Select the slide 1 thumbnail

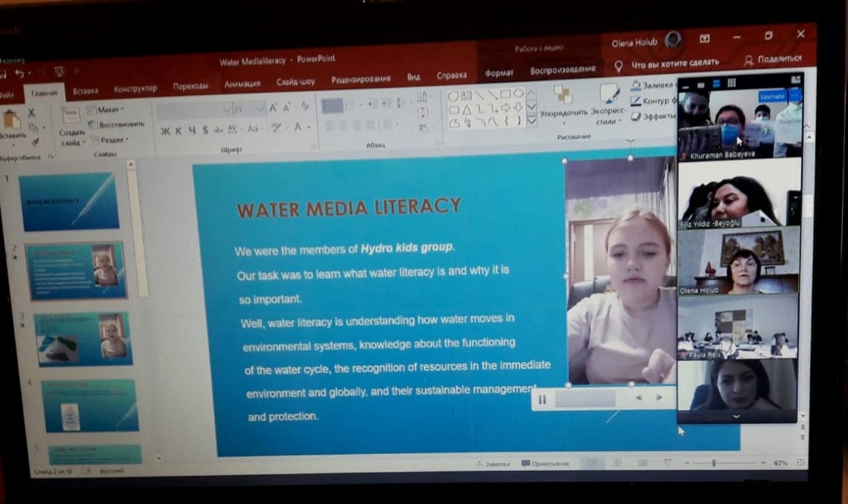pos(69,201)
